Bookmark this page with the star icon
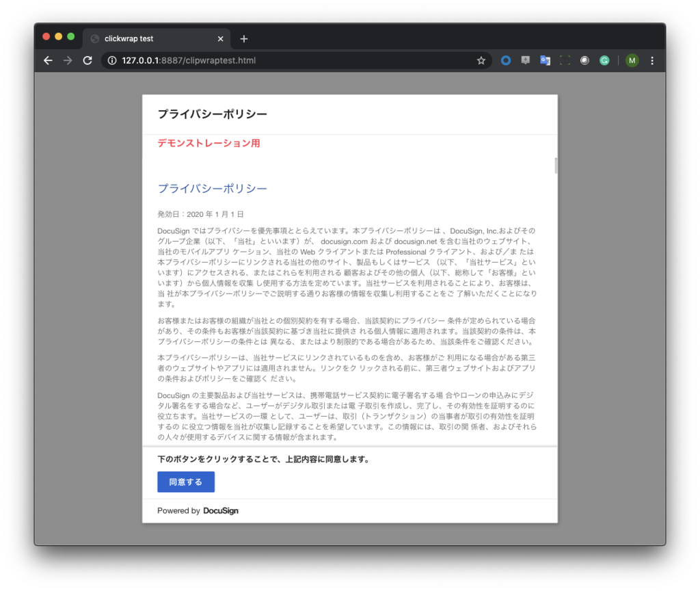 (481, 60)
